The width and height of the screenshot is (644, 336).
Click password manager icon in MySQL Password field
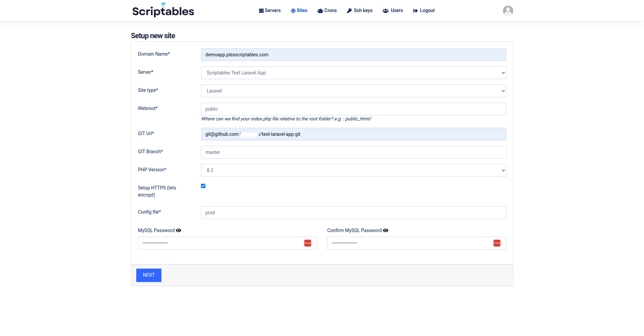(x=307, y=243)
